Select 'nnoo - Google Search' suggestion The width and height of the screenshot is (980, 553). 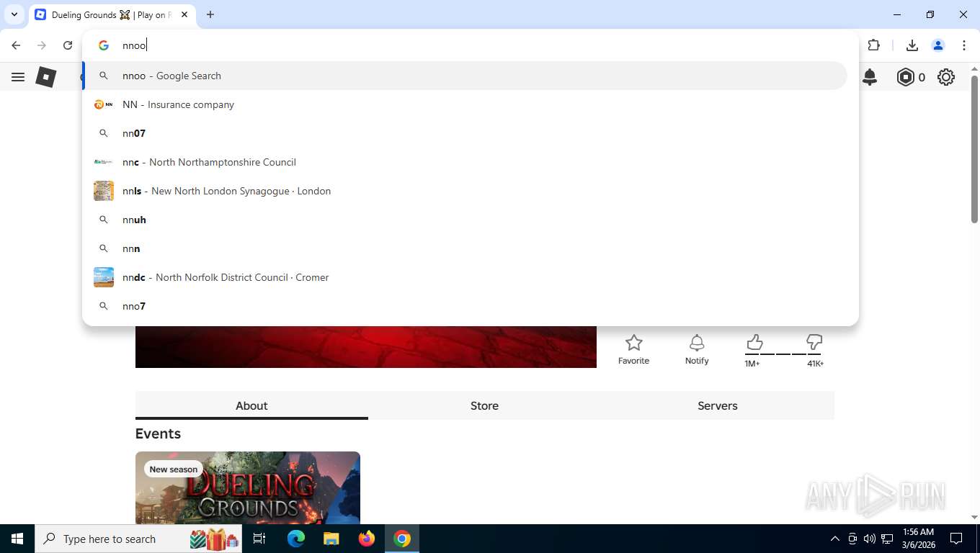[x=465, y=76]
